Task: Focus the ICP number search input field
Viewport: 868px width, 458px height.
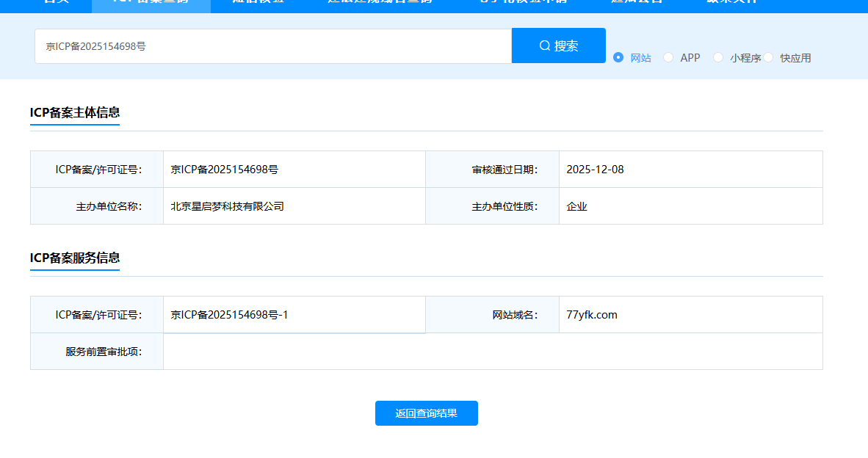Action: pos(273,46)
